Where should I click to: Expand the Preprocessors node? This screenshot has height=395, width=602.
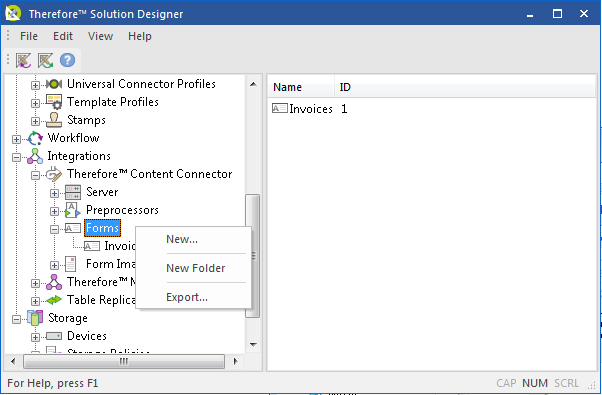coord(54,211)
